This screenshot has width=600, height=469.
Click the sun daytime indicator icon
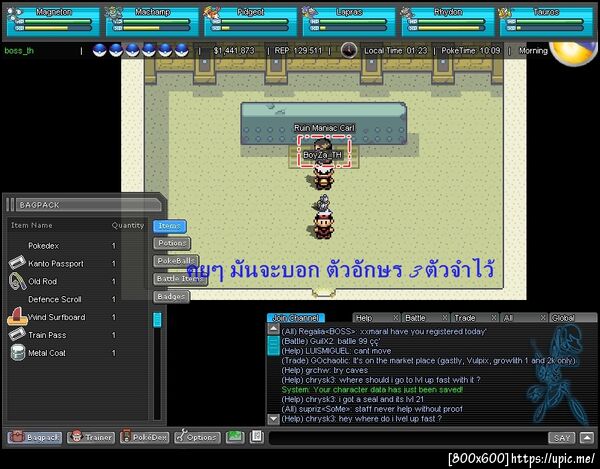573,53
